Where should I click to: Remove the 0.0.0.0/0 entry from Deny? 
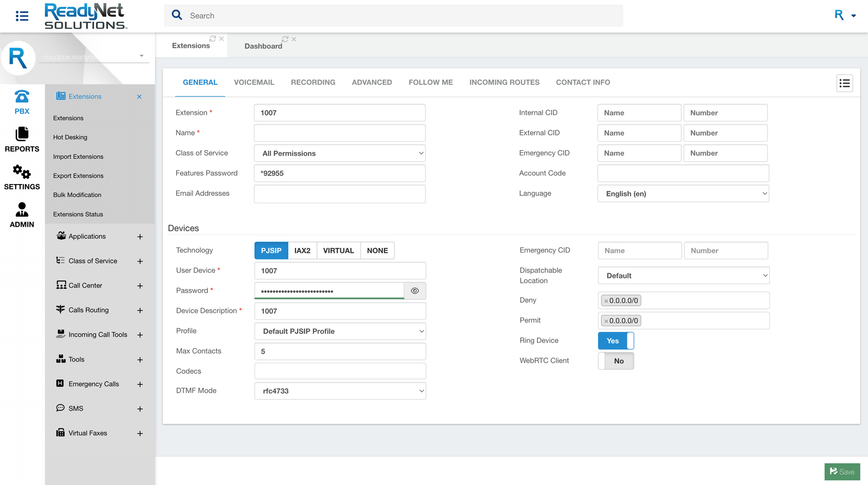point(606,300)
